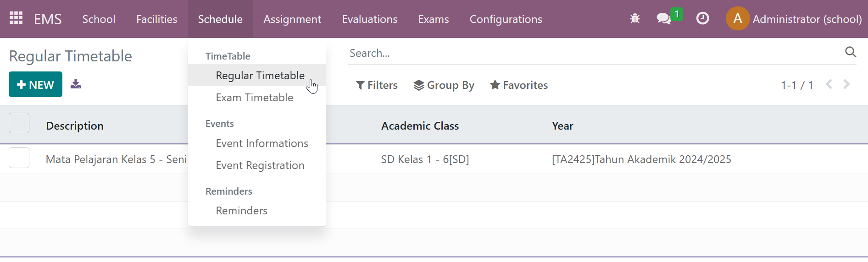Viewport: 868px width, 262px height.
Task: Click the search magnifier icon
Action: [850, 52]
